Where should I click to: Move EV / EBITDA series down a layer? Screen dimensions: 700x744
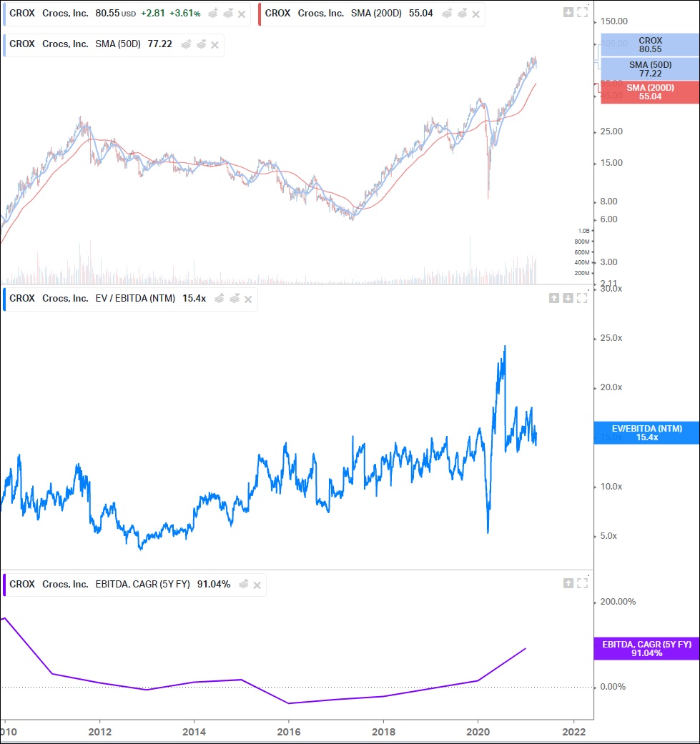(235, 299)
